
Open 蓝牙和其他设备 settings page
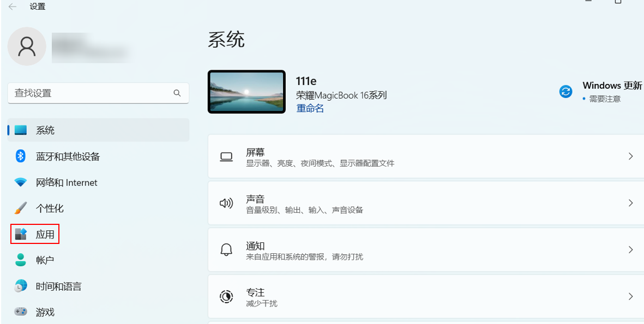point(68,156)
